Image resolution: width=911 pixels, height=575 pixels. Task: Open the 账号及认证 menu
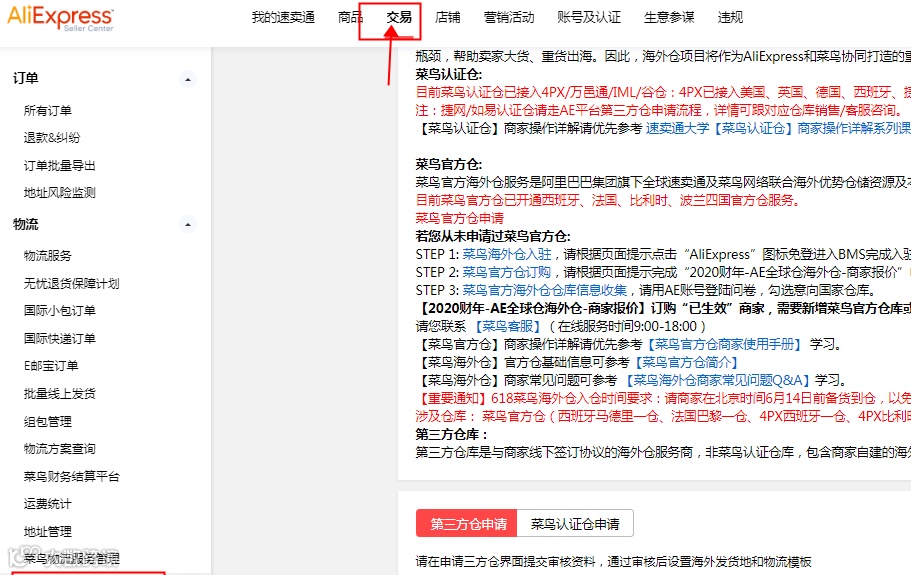589,17
